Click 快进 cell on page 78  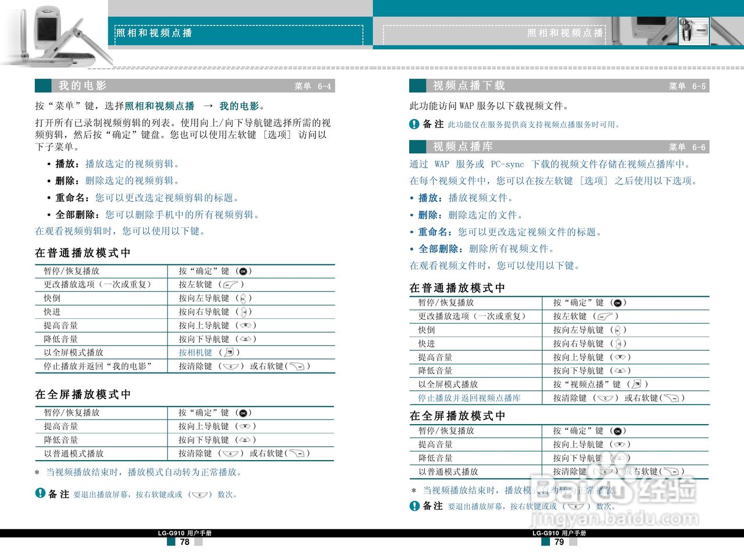click(x=52, y=312)
